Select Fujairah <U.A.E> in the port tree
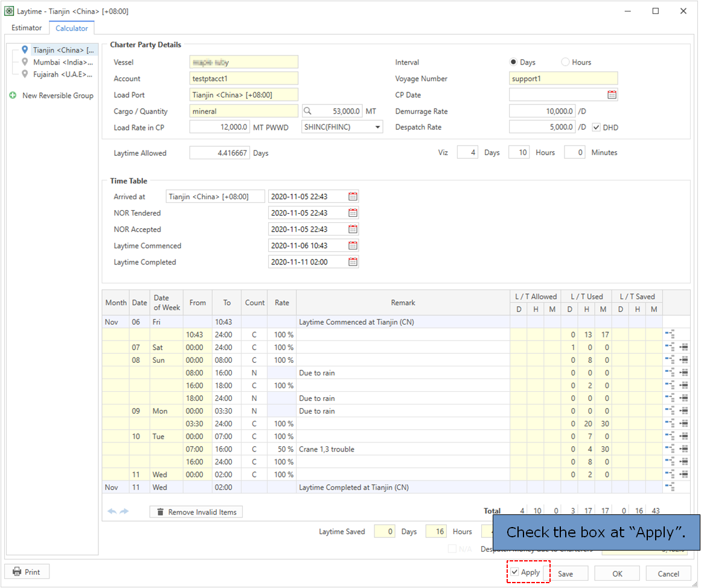 click(63, 74)
